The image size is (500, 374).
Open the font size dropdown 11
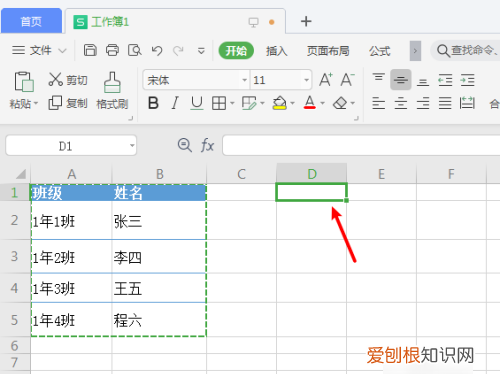306,80
